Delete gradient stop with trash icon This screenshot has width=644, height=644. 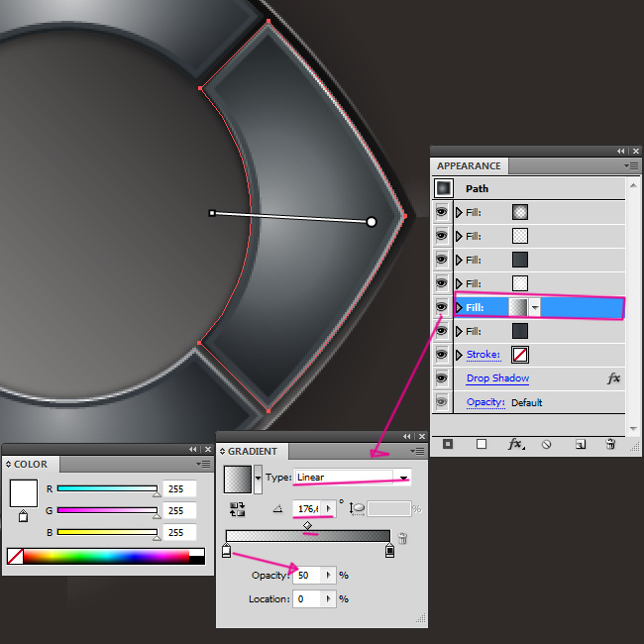click(402, 540)
